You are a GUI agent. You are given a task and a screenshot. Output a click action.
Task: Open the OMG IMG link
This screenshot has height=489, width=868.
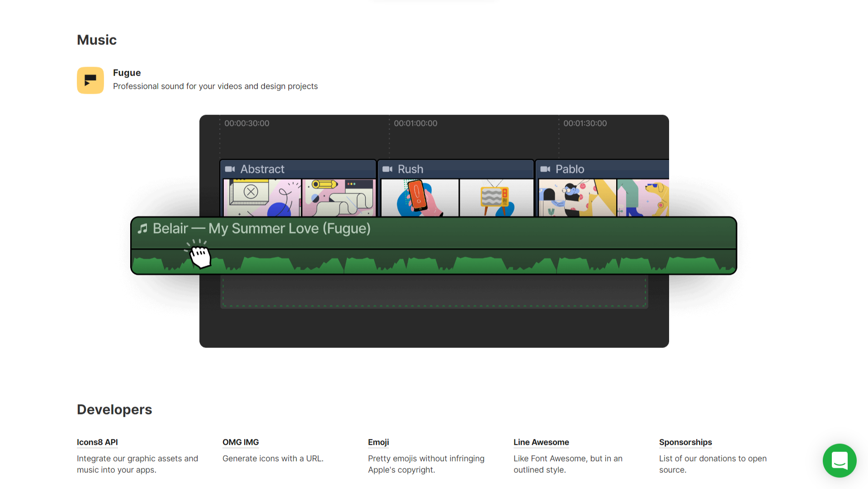(241, 442)
